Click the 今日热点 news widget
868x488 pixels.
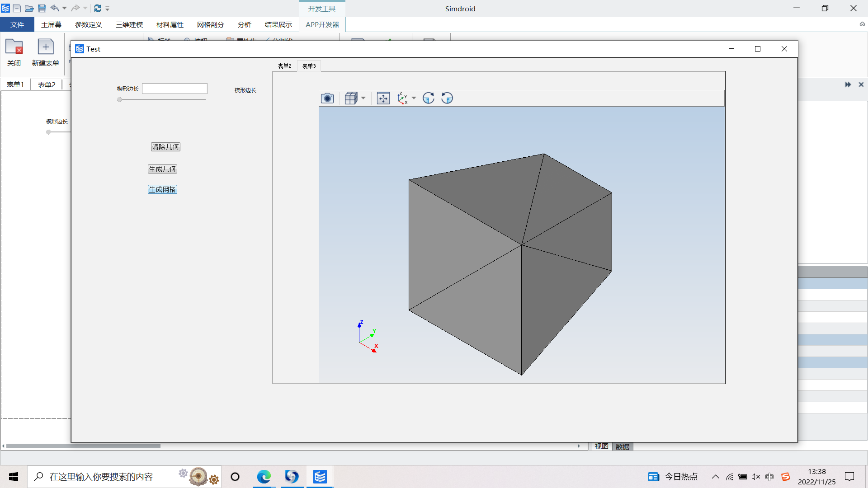672,477
